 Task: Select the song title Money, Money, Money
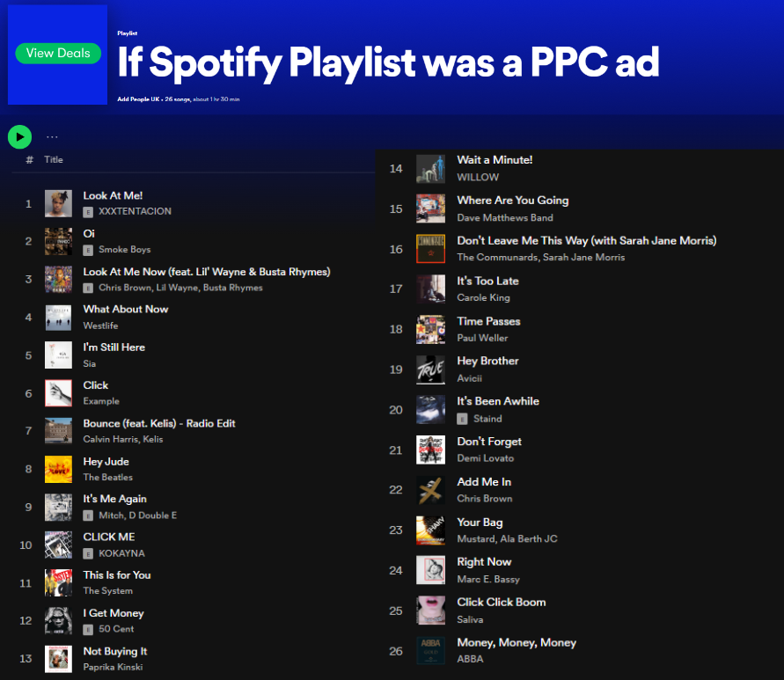tap(517, 642)
